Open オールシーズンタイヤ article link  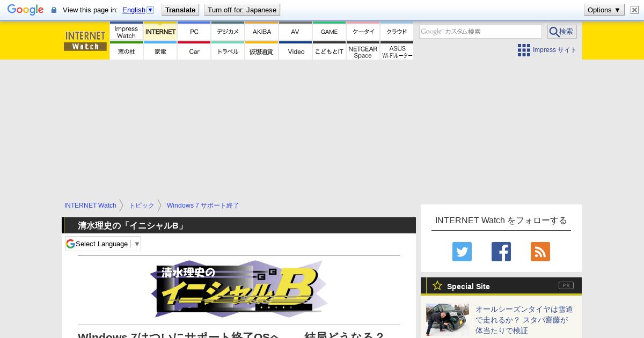click(524, 320)
